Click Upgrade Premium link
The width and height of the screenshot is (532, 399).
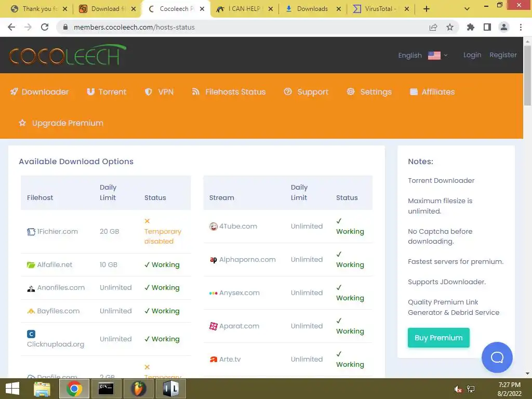(61, 123)
